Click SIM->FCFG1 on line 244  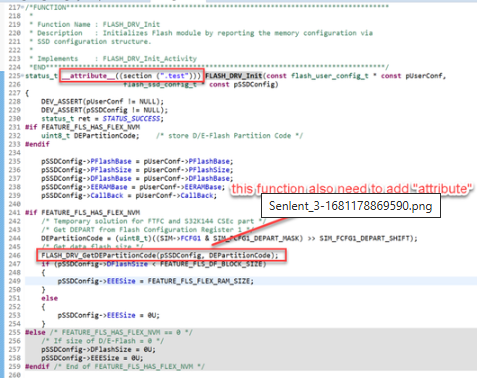tap(180, 238)
